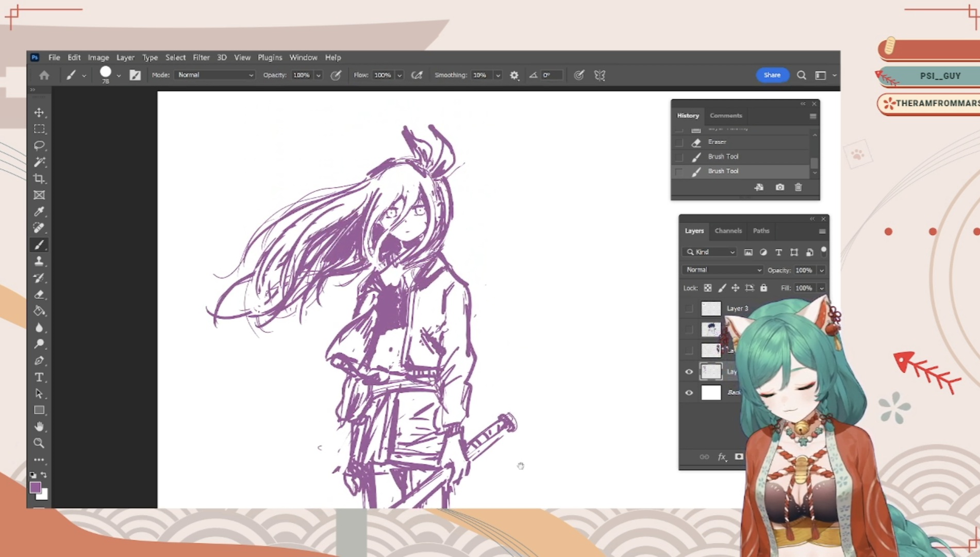Select the Eraser tool in toolbox
980x557 pixels.
39,294
